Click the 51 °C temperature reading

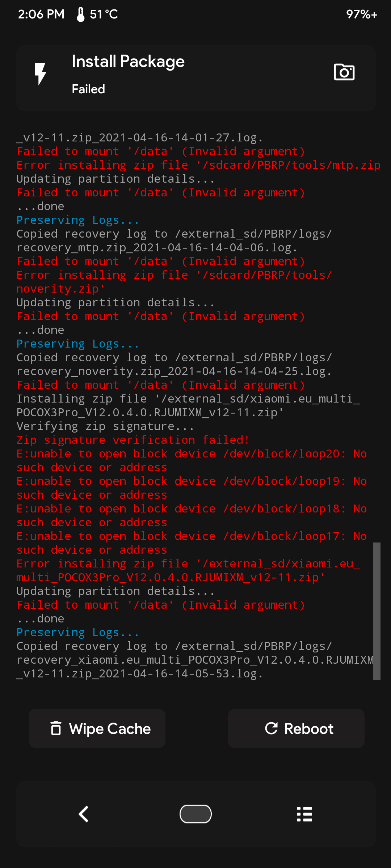pyautogui.click(x=104, y=14)
